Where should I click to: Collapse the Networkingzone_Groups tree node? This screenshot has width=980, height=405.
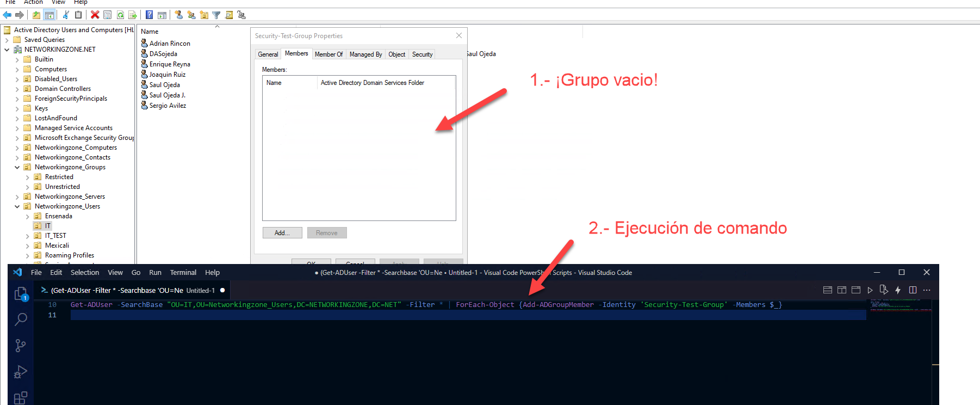pos(17,168)
